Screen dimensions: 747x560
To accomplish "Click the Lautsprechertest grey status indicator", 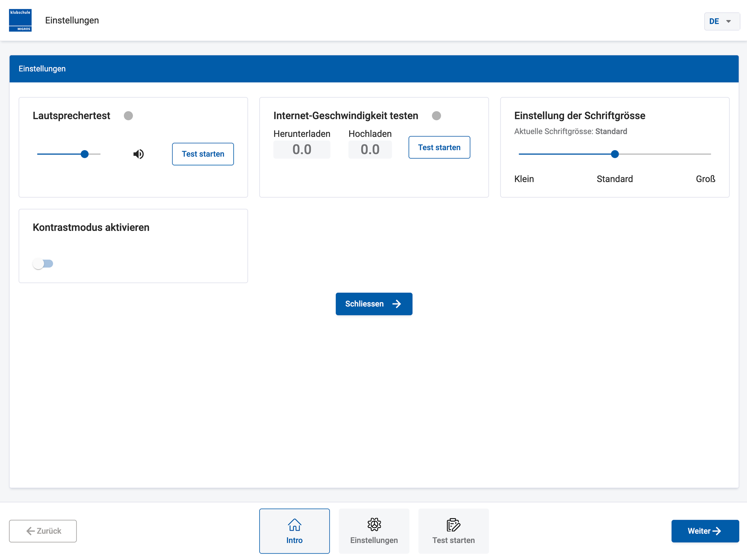I will [x=128, y=116].
